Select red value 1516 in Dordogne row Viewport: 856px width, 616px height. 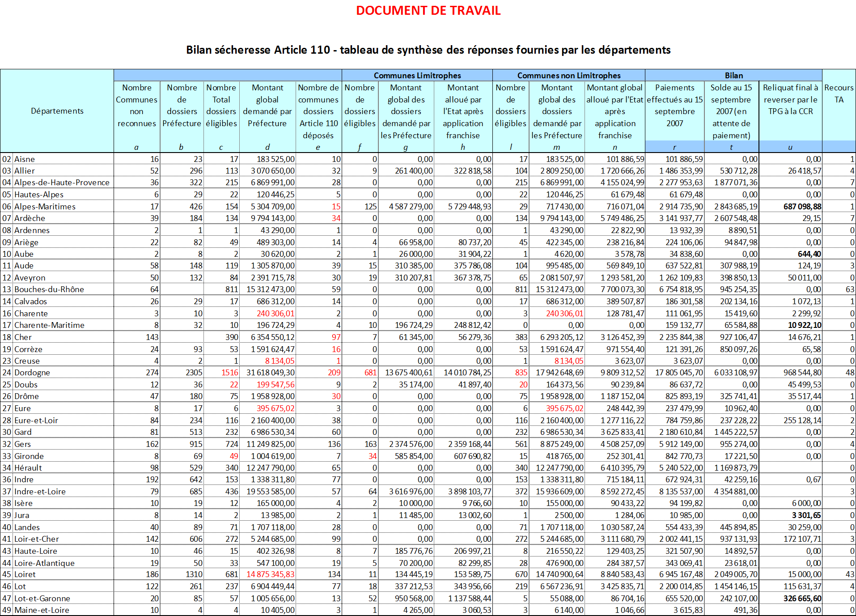click(230, 373)
